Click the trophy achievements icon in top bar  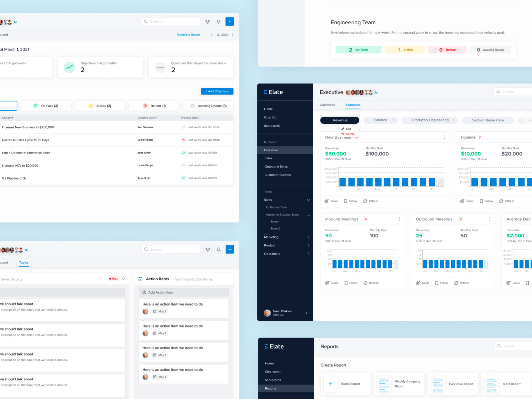pyautogui.click(x=207, y=21)
